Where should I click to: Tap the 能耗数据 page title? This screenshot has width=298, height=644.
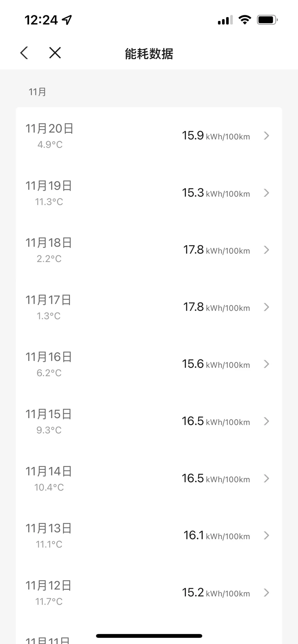149,54
